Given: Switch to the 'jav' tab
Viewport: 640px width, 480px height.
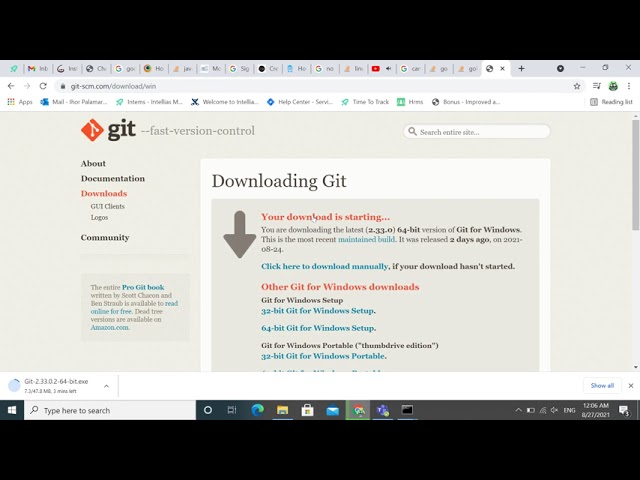Looking at the screenshot, I should (182, 69).
